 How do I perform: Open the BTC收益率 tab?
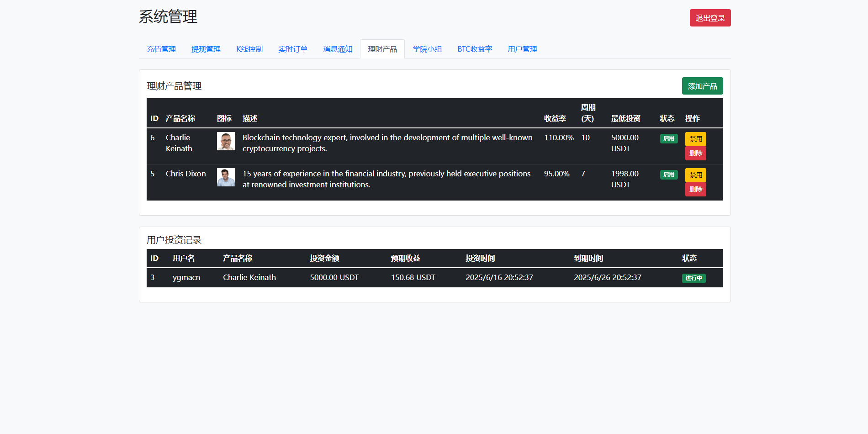[475, 49]
